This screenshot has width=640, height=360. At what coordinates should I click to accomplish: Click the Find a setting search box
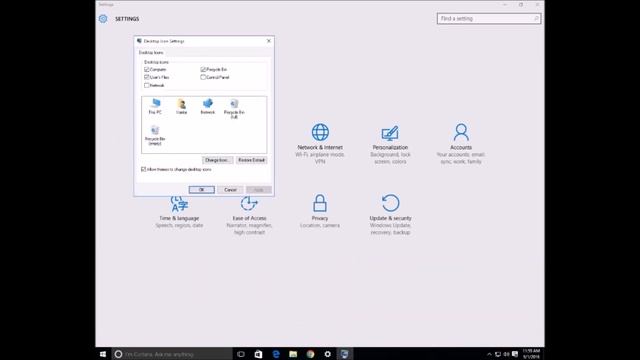click(489, 19)
